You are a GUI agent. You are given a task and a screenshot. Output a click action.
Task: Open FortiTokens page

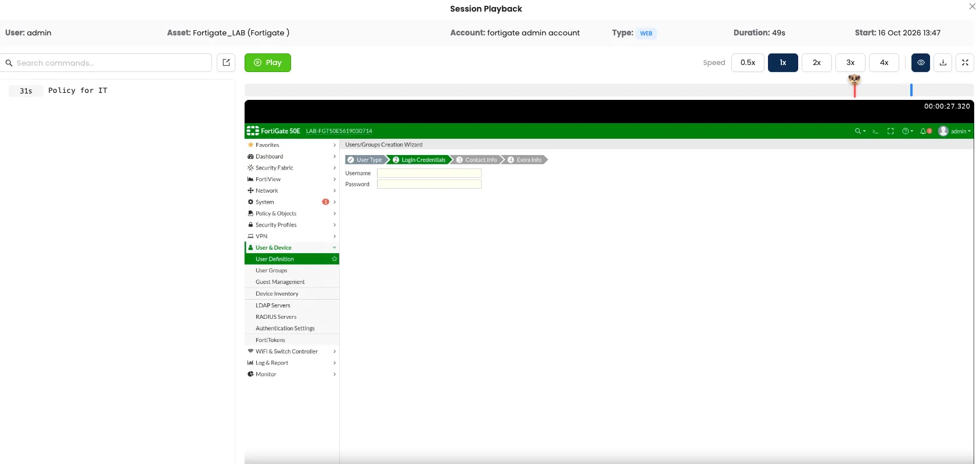click(x=292, y=340)
